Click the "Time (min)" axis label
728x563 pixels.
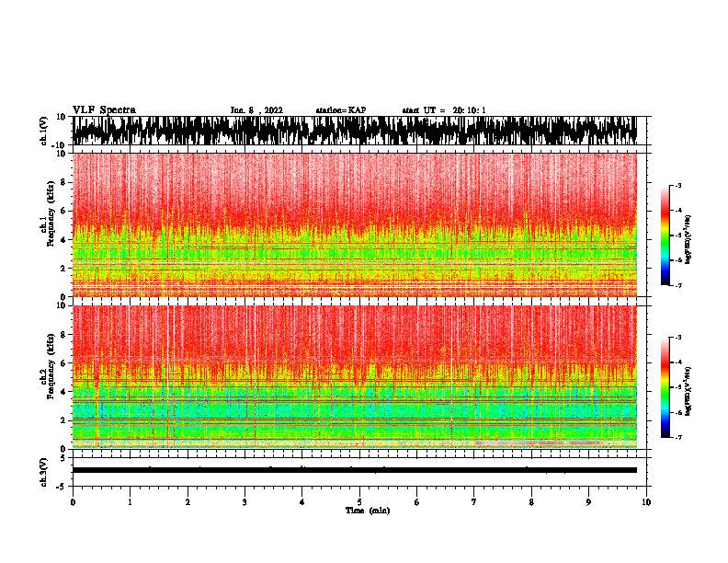tap(368, 510)
